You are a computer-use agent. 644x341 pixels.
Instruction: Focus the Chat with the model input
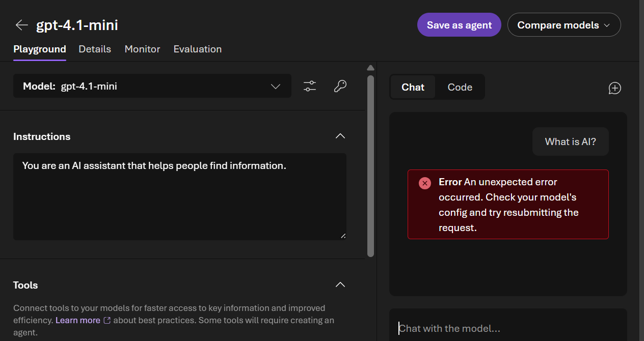coord(508,328)
